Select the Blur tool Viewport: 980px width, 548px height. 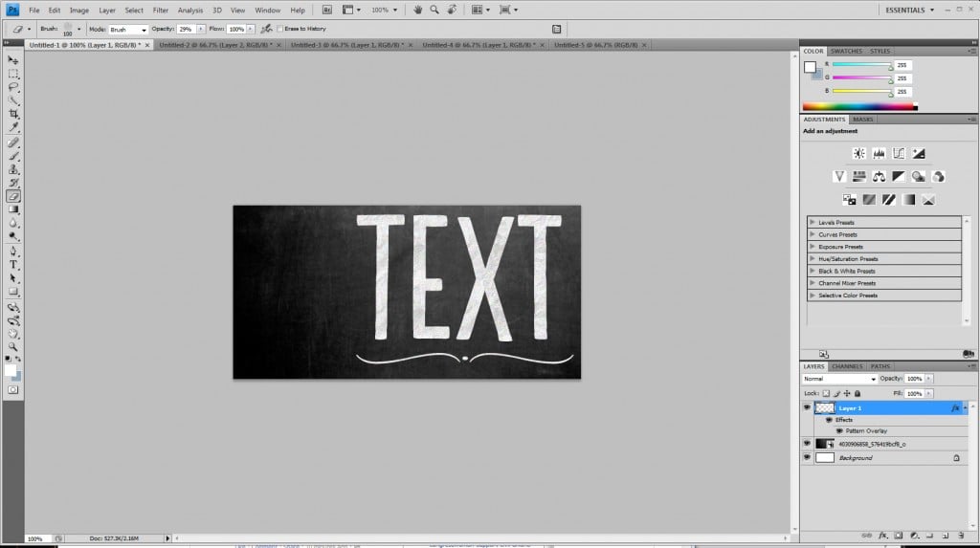[13, 223]
